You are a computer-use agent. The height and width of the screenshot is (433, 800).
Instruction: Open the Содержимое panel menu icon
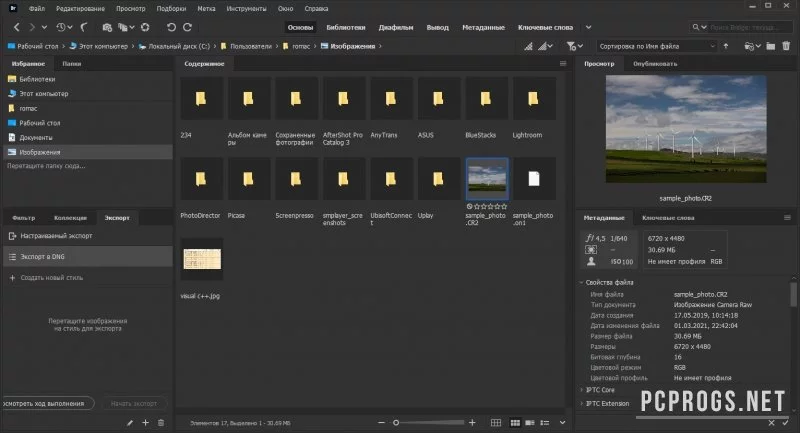tap(563, 64)
